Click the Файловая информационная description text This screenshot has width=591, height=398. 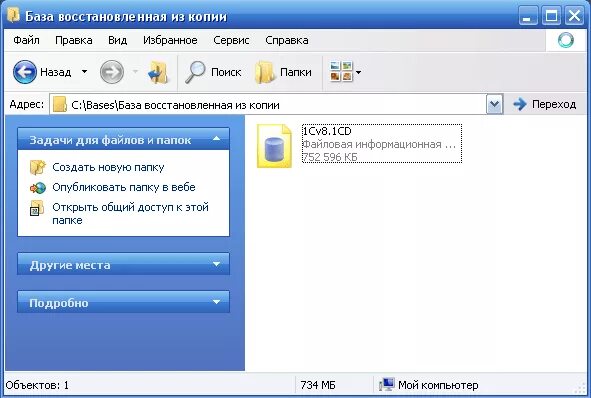(x=379, y=144)
